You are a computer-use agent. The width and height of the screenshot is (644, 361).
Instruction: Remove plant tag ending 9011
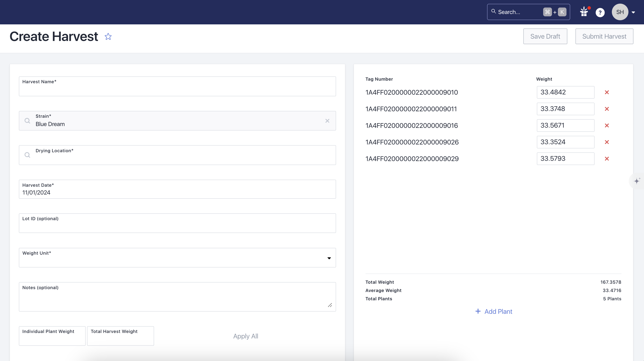pos(607,109)
